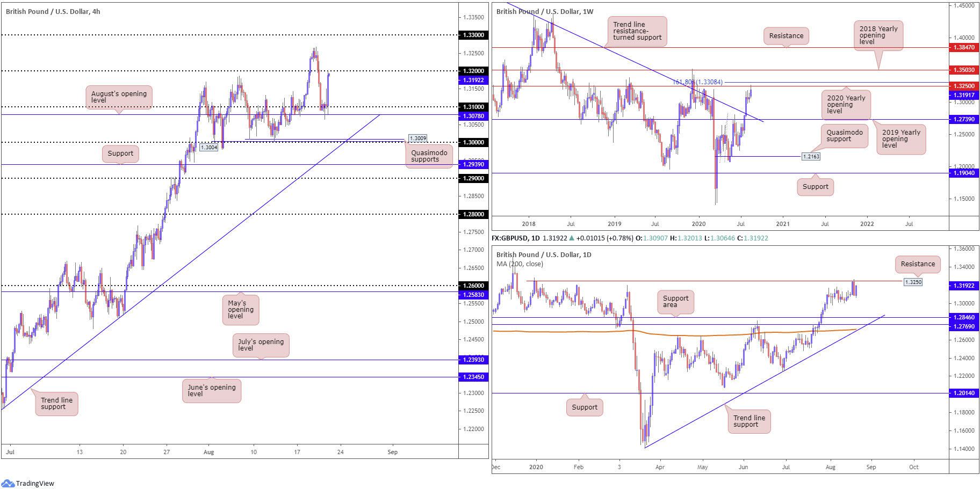Image resolution: width=980 pixels, height=489 pixels.
Task: Click the August's opening level callout
Action: coord(119,97)
